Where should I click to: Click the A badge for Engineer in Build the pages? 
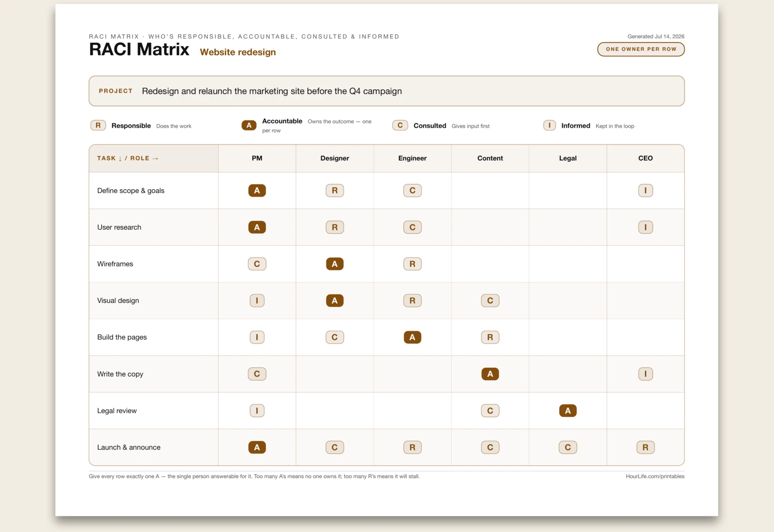point(413,338)
